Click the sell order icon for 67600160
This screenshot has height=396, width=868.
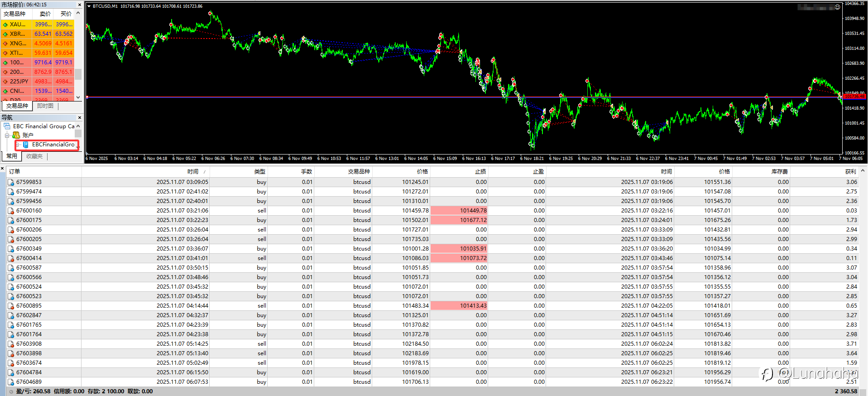pyautogui.click(x=11, y=211)
